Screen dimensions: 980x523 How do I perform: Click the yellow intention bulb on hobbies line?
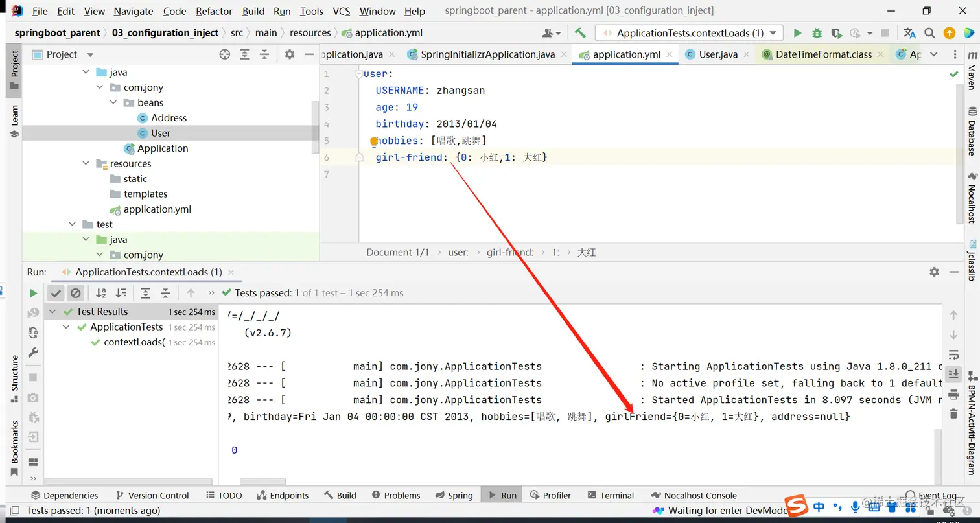pyautogui.click(x=373, y=141)
